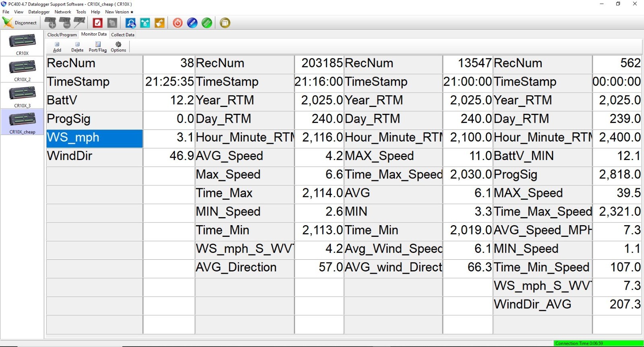Select the CR10X_2 datalogger
The width and height of the screenshot is (644, 347).
click(x=22, y=70)
